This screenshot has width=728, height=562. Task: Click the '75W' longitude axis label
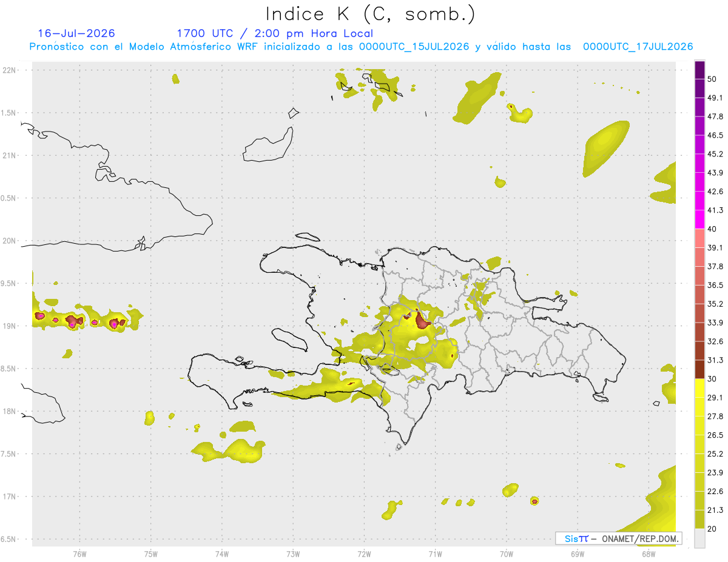pyautogui.click(x=151, y=554)
